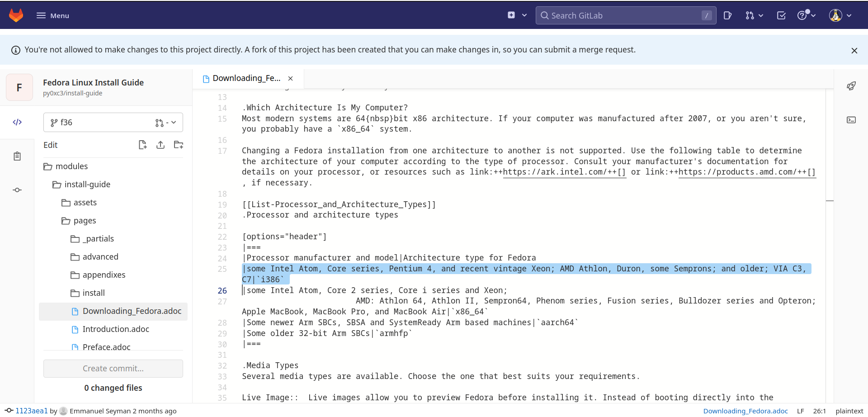Viewport: 868px width, 417px height.
Task: Click the LF line ending indicator
Action: point(801,411)
